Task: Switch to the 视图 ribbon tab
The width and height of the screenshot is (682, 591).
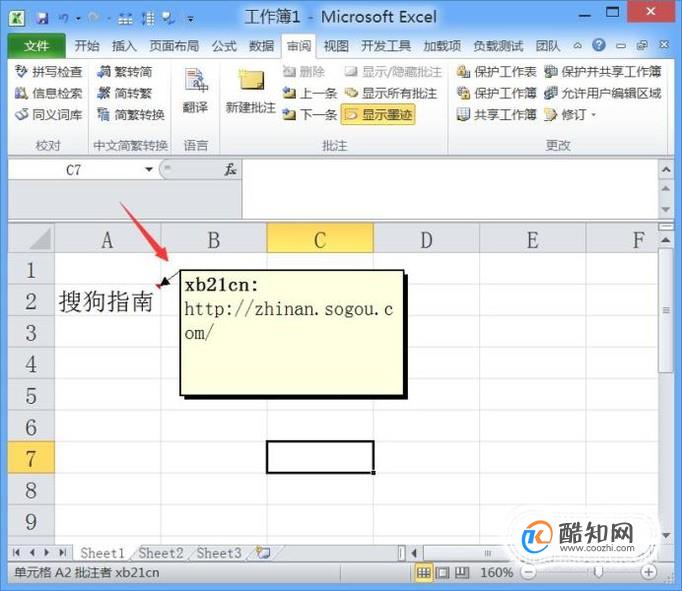Action: (x=336, y=46)
